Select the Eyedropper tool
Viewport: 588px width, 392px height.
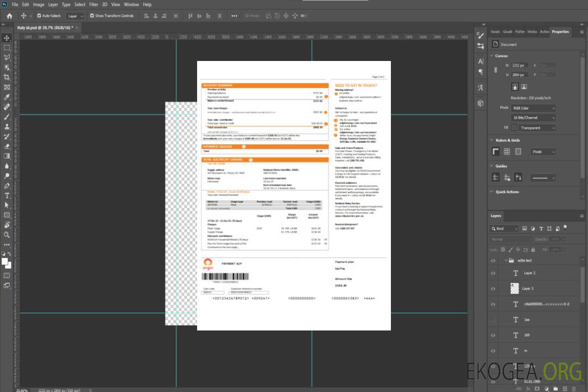(x=7, y=97)
